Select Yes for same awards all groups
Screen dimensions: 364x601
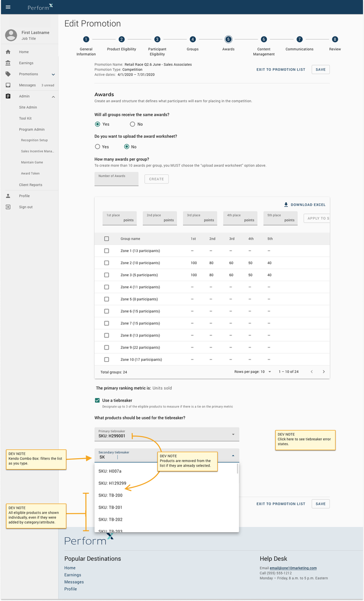tap(98, 124)
